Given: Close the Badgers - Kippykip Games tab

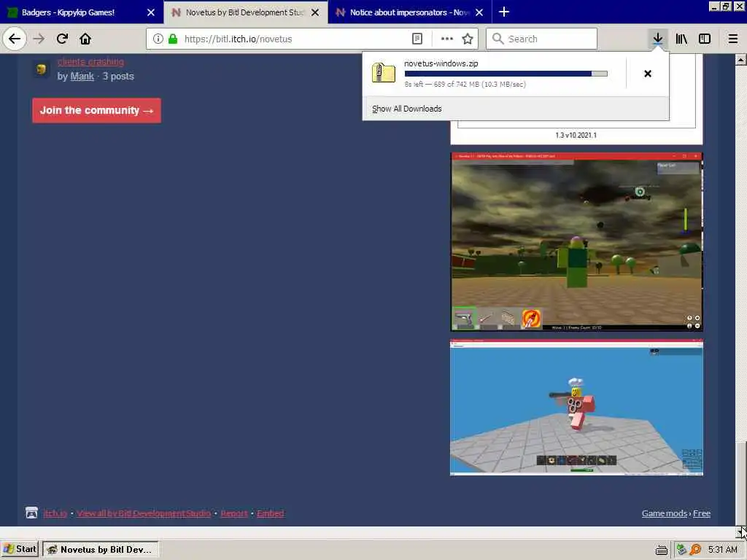Looking at the screenshot, I should coord(151,12).
